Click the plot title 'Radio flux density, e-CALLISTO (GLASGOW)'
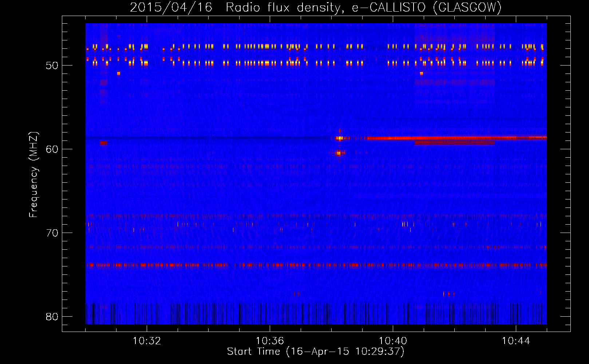Screen dimensions: 589x364 (x=364, y=7)
